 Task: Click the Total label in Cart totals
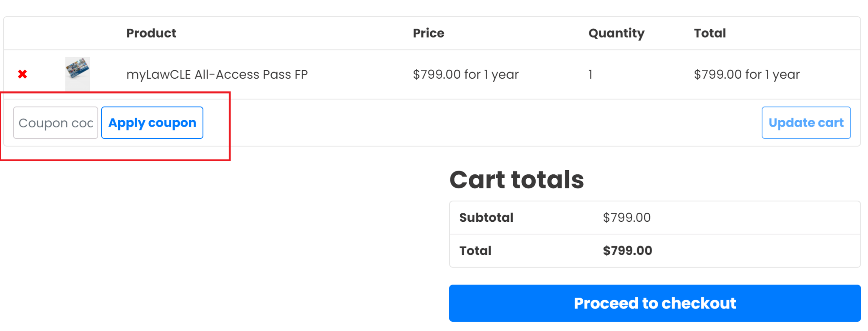pos(475,251)
